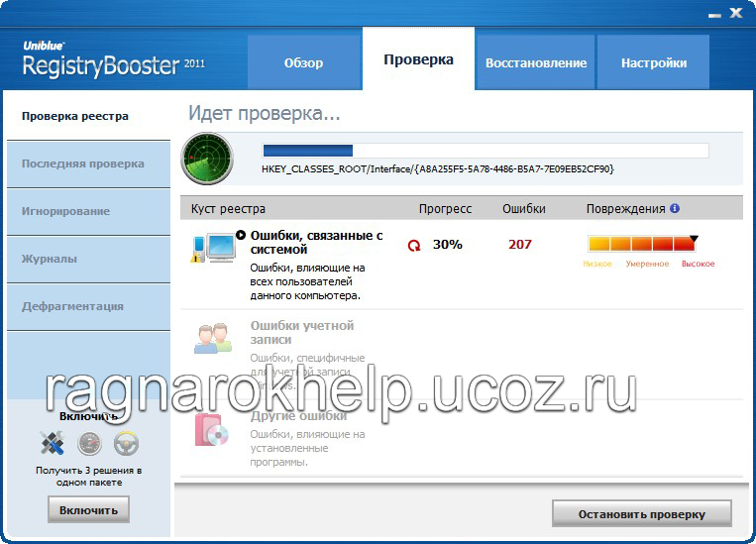756x544 pixels.
Task: Click the radar scan icon
Action: [x=207, y=157]
